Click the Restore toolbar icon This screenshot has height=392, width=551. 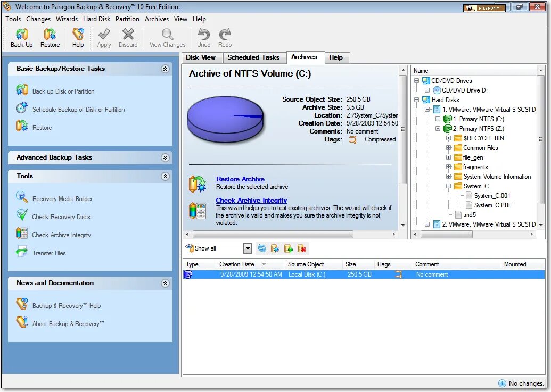pyautogui.click(x=50, y=35)
